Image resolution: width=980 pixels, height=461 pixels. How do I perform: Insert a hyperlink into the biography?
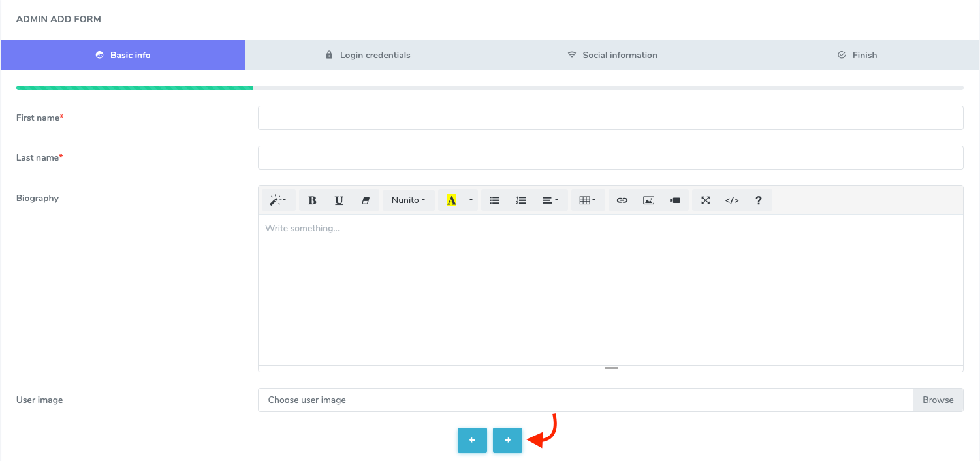(x=622, y=200)
